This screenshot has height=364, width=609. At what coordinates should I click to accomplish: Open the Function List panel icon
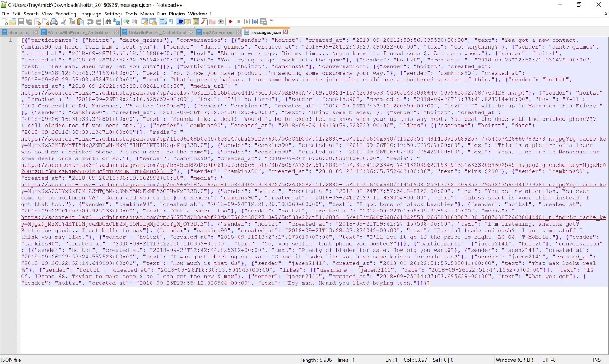[204, 22]
